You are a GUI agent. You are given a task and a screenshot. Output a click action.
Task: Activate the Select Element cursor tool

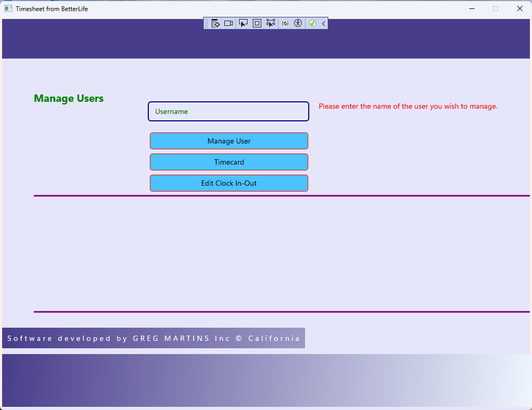(243, 23)
